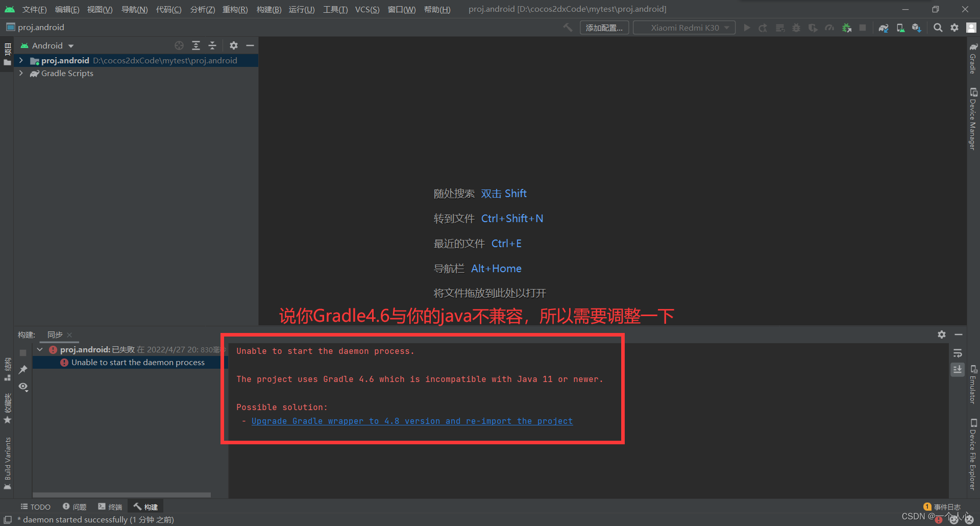Viewport: 980px width, 526px height.
Task: Select the Profile app gauge icon
Action: coord(829,28)
